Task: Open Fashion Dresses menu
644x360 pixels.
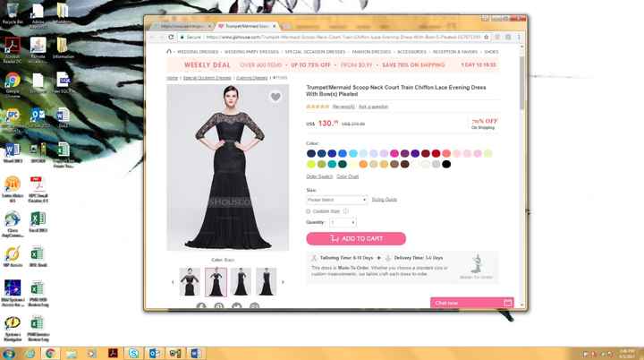Action: [371, 52]
